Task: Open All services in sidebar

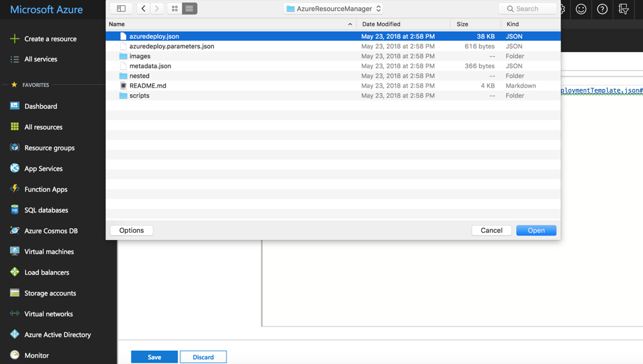Action: coord(40,59)
